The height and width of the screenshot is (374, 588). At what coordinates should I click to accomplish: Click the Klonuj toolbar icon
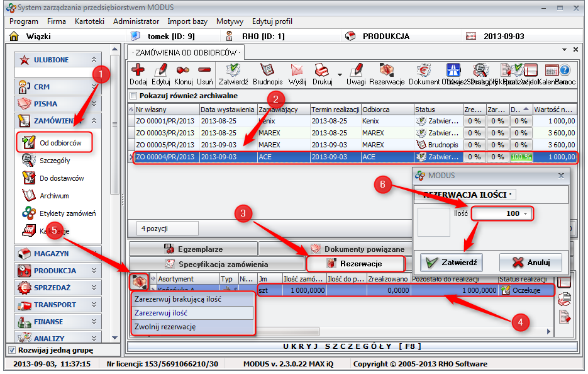184,71
